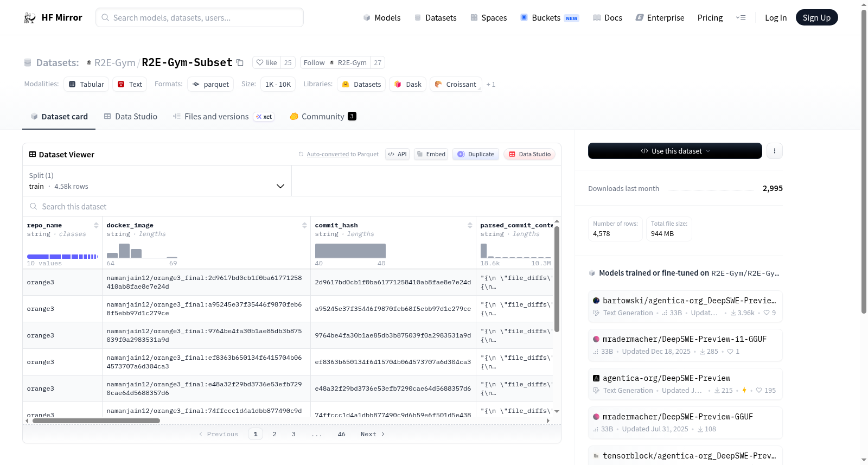Viewport: 868px width, 465px height.
Task: Open Docs in top navigation
Action: tap(607, 18)
